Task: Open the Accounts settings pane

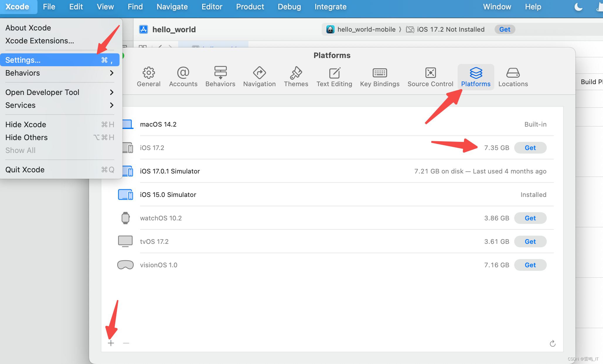Action: coord(183,77)
